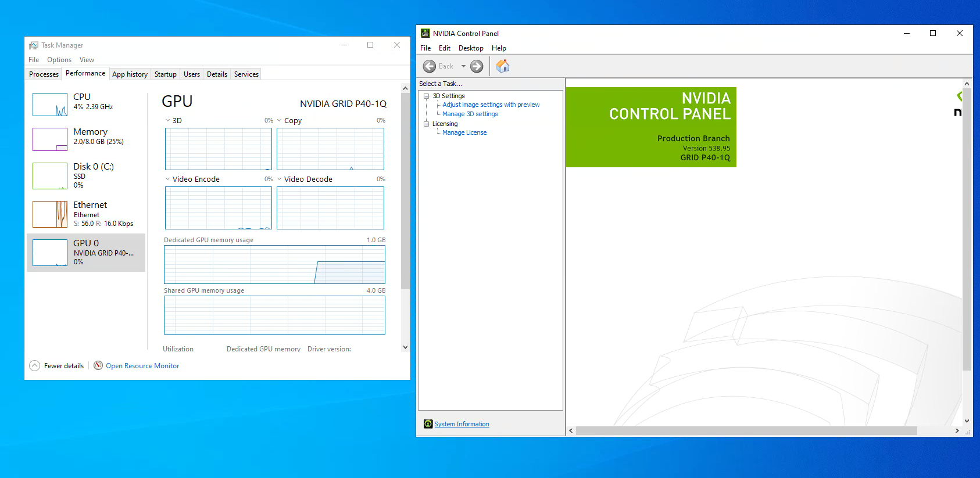Open Manage 3D settings link
This screenshot has height=478, width=980.
click(x=470, y=114)
